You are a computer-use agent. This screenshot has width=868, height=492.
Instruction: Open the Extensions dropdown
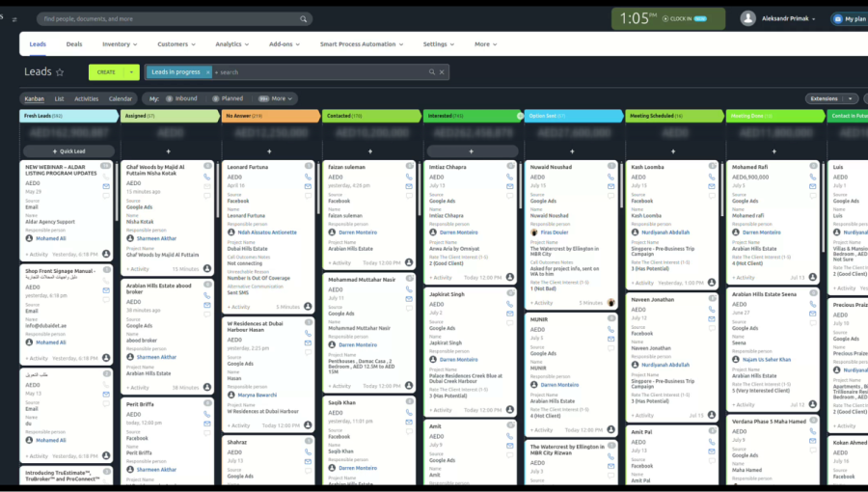[x=831, y=98]
